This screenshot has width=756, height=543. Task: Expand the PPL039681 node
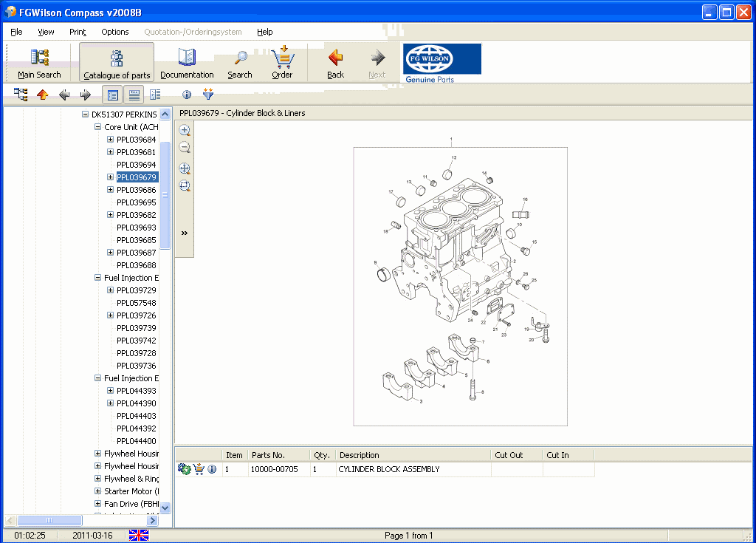point(111,152)
